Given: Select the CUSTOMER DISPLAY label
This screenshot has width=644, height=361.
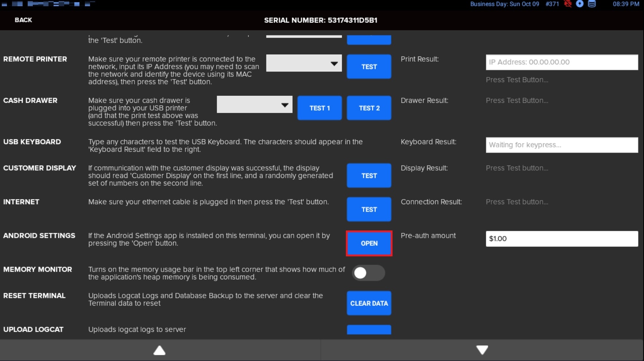Looking at the screenshot, I should (x=40, y=168).
